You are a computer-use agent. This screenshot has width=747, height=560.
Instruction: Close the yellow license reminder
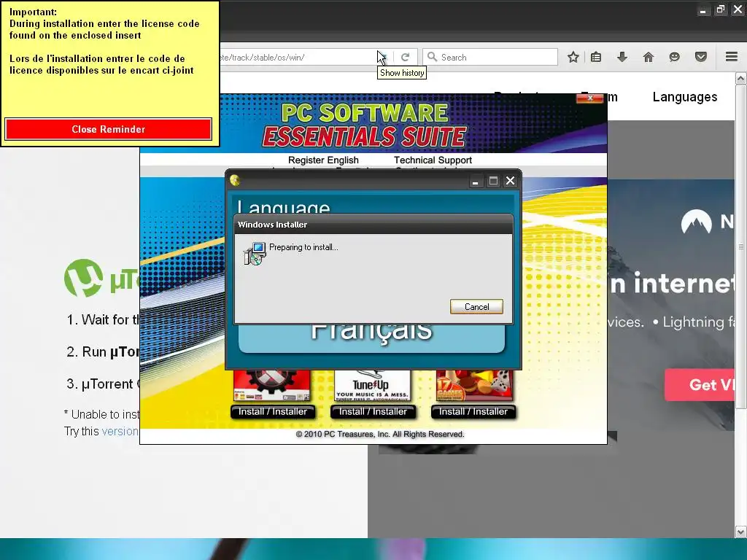(108, 129)
